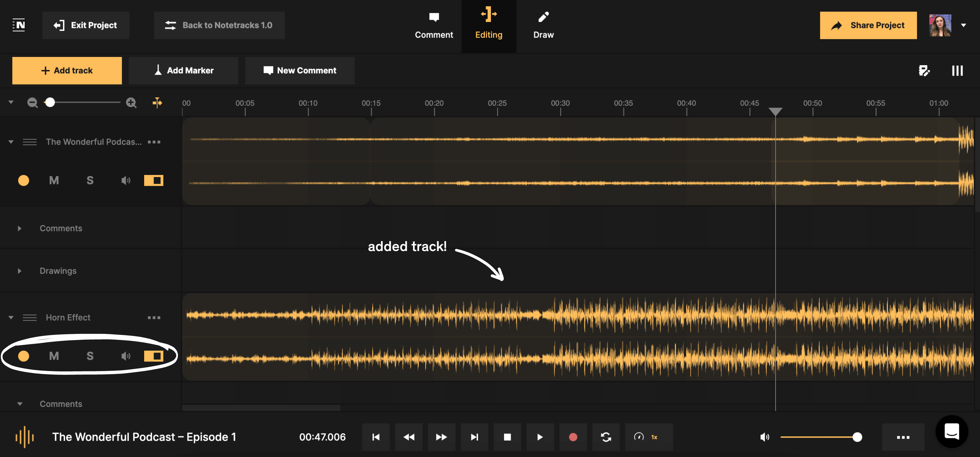
Task: Mute the Horn Effect track
Action: click(53, 356)
